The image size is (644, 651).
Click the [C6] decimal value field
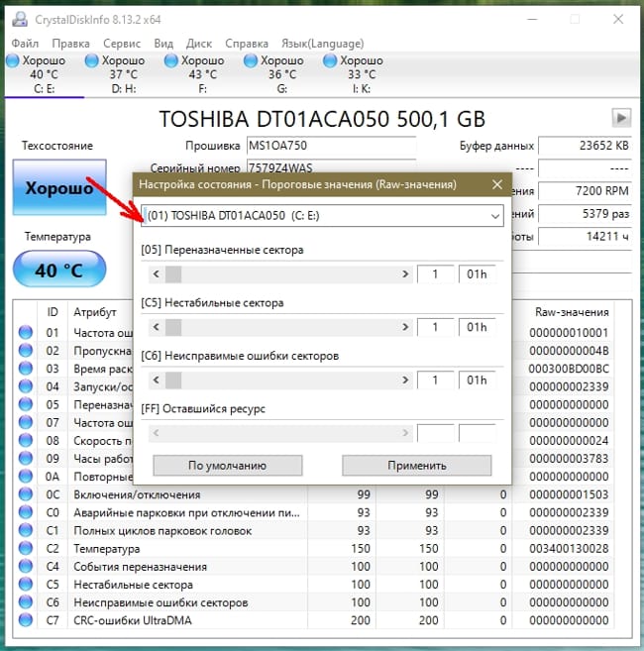click(435, 380)
